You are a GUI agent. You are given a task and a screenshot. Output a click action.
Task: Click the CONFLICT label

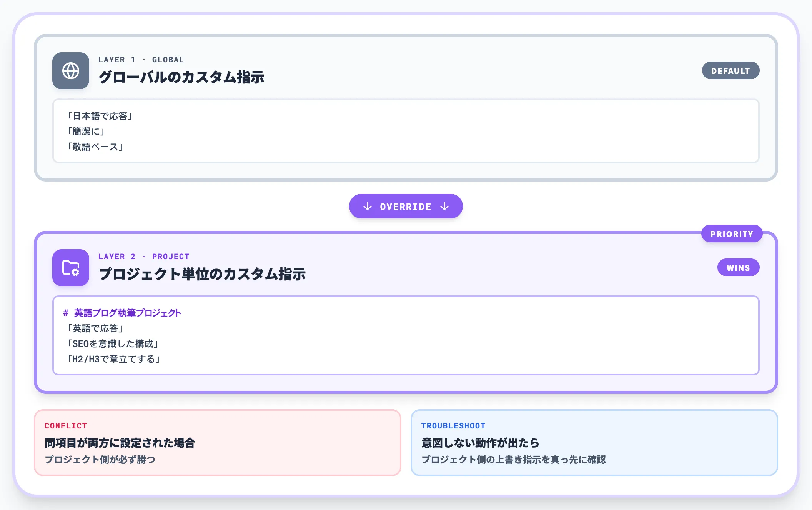click(x=66, y=426)
